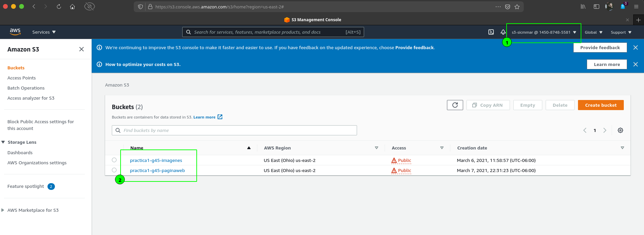Open Batch Operations in the sidebar
Viewport: 644px width, 235px height.
pos(26,88)
